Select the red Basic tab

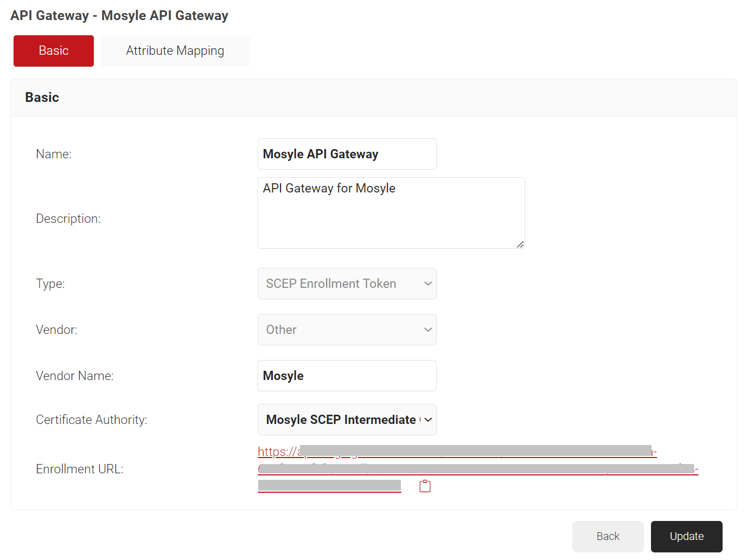coord(54,51)
